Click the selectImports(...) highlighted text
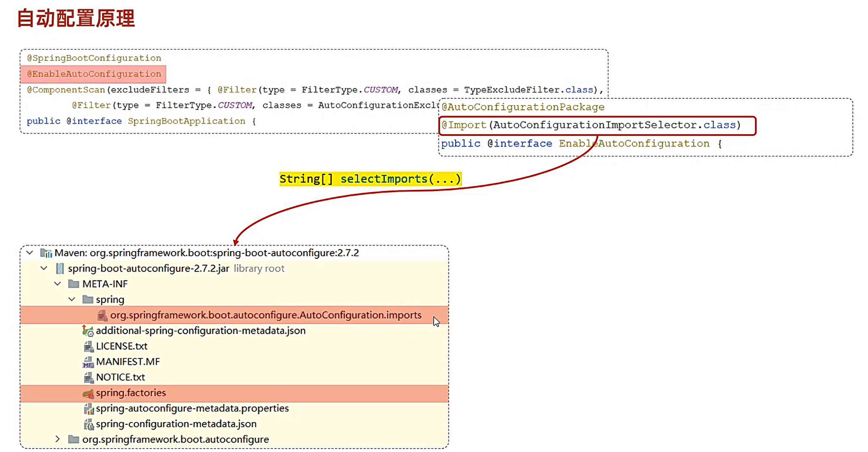The height and width of the screenshot is (452, 868). click(x=400, y=179)
